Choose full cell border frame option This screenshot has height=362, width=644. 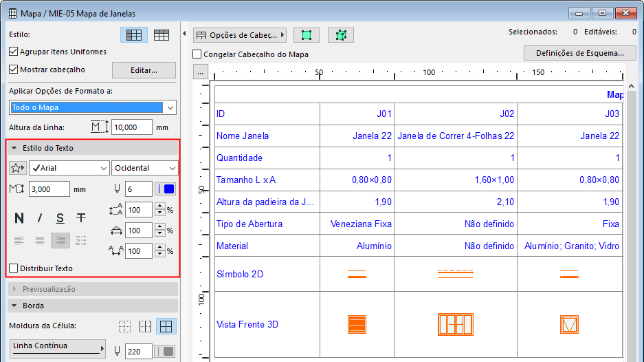pos(166,327)
